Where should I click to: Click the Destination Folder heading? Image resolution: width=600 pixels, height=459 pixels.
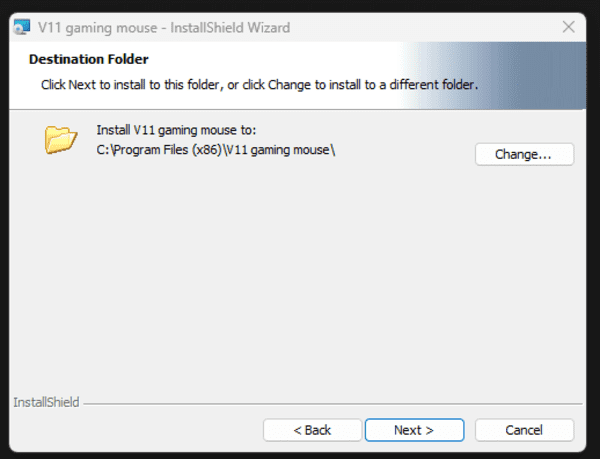tap(89, 60)
